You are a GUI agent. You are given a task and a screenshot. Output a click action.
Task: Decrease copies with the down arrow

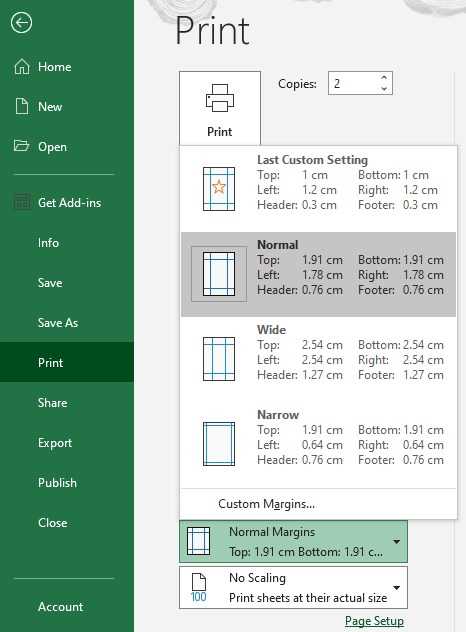[384, 88]
